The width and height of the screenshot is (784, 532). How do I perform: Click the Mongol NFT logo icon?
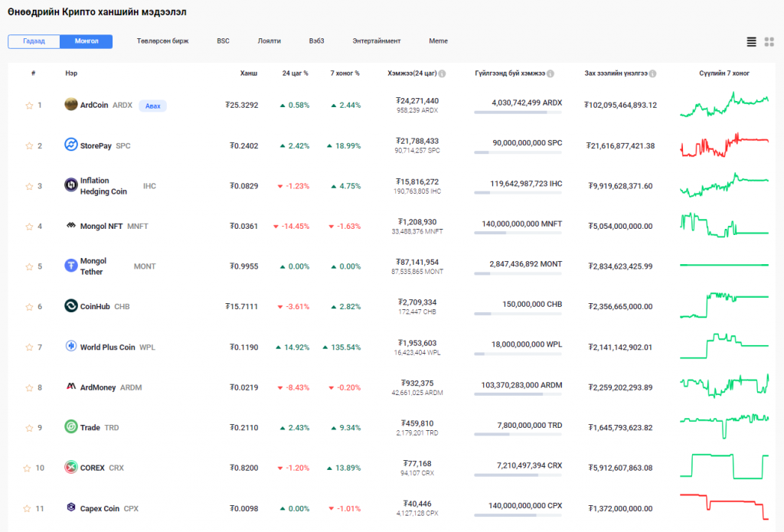click(71, 226)
